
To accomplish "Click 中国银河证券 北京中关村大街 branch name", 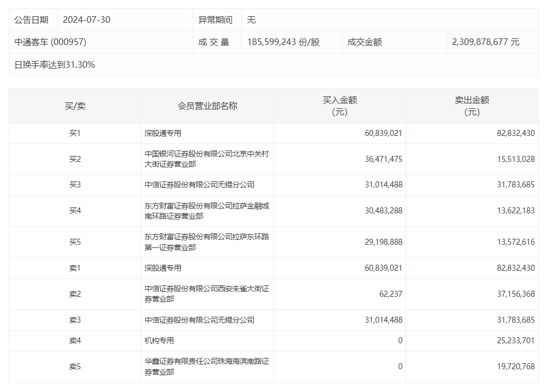I will coord(207,159).
